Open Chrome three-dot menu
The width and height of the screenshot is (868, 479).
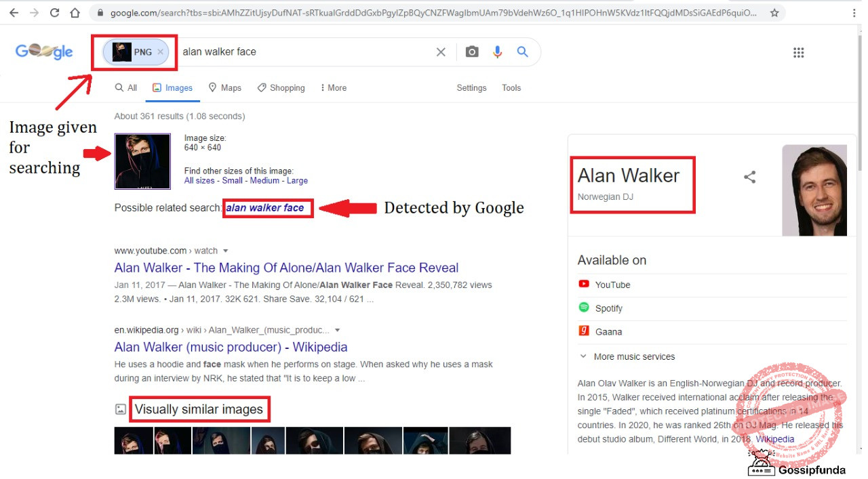click(853, 13)
